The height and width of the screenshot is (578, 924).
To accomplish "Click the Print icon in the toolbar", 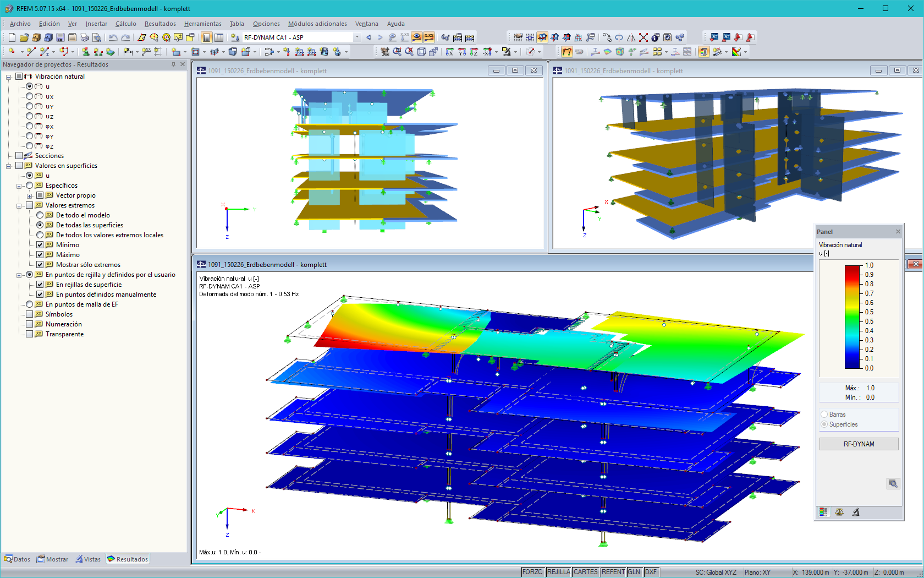I will click(x=85, y=37).
